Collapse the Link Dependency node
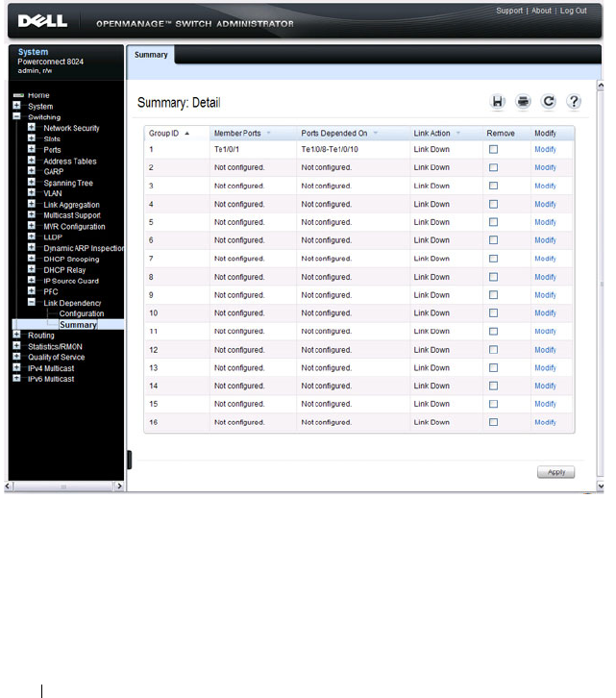Image resolution: width=616 pixels, height=698 pixels. pos(31,302)
